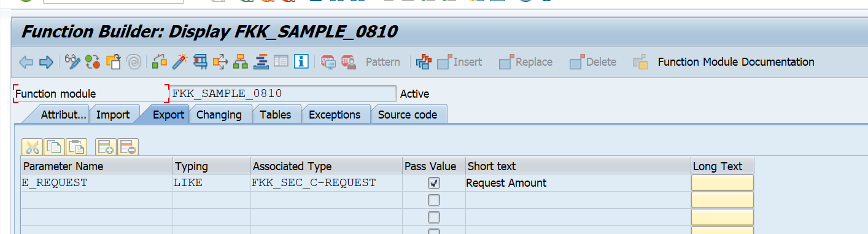Click the Insert toolbar button
This screenshot has width=868, height=234.
[x=459, y=62]
